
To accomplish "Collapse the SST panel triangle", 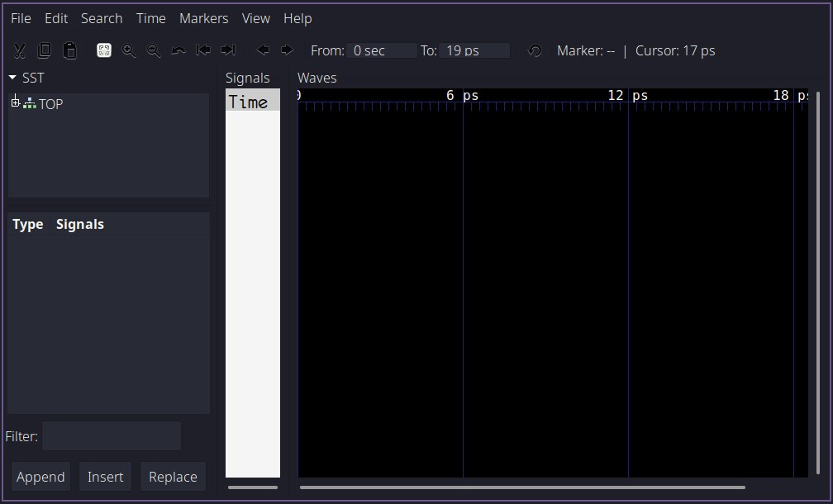I will click(x=12, y=78).
